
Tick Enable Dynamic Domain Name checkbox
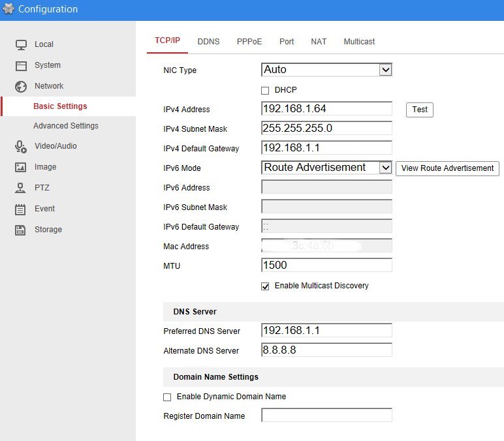(167, 397)
